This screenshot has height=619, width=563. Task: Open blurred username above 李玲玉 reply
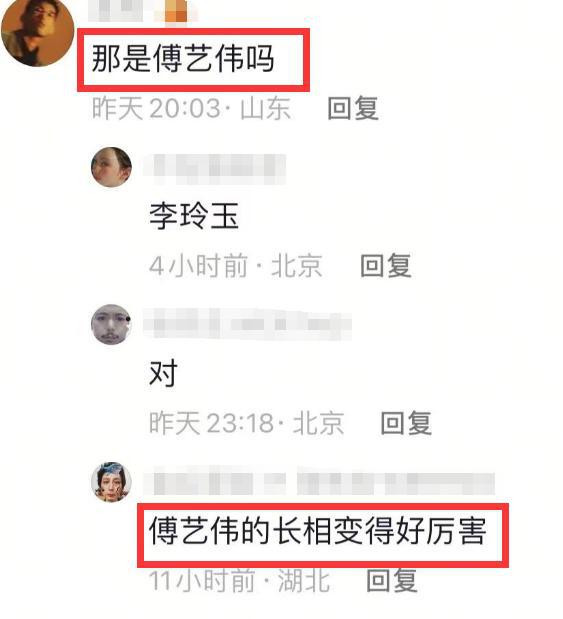(215, 169)
